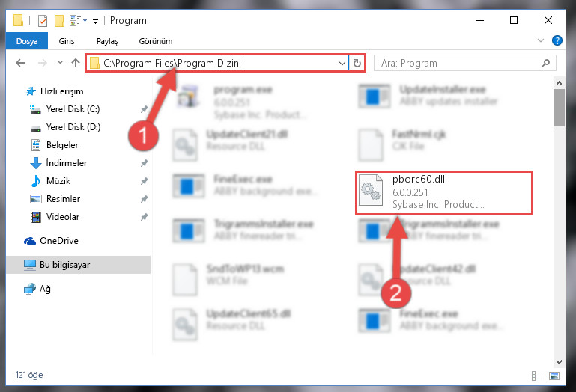
Task: Expand the ribbon with chevron
Action: point(540,40)
